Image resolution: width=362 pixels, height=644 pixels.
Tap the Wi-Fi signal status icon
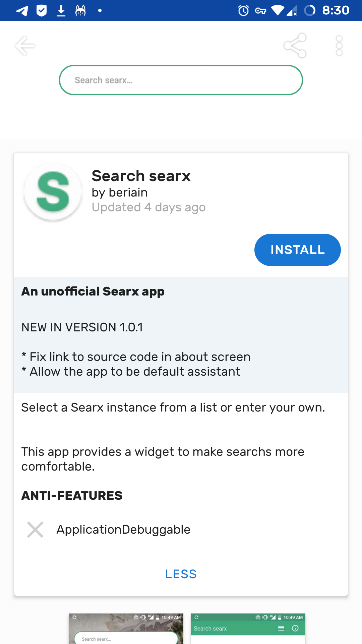click(278, 10)
